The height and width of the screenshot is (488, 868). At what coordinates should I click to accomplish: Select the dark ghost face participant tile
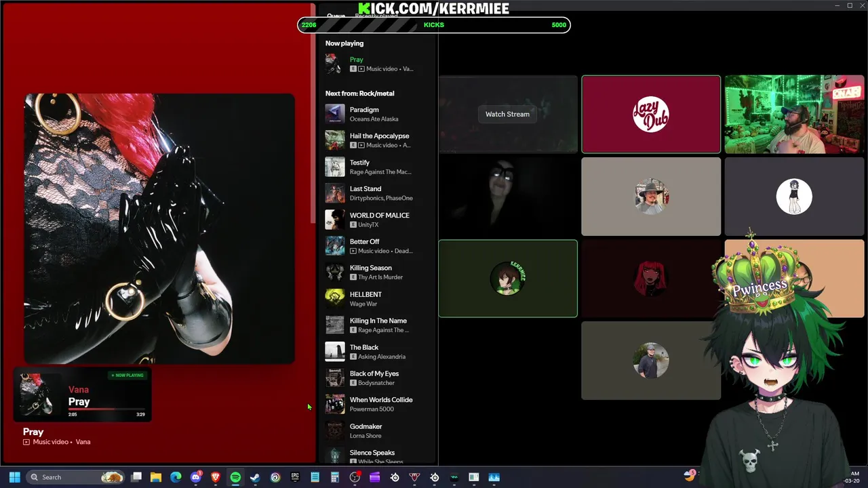[x=508, y=197]
